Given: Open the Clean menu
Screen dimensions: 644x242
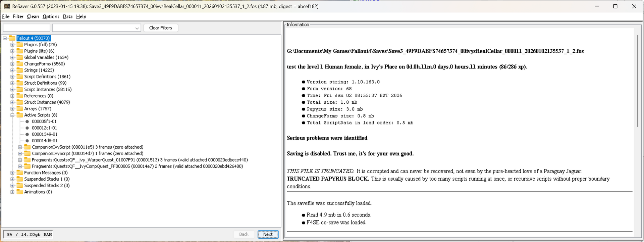Looking at the screenshot, I should tap(33, 16).
